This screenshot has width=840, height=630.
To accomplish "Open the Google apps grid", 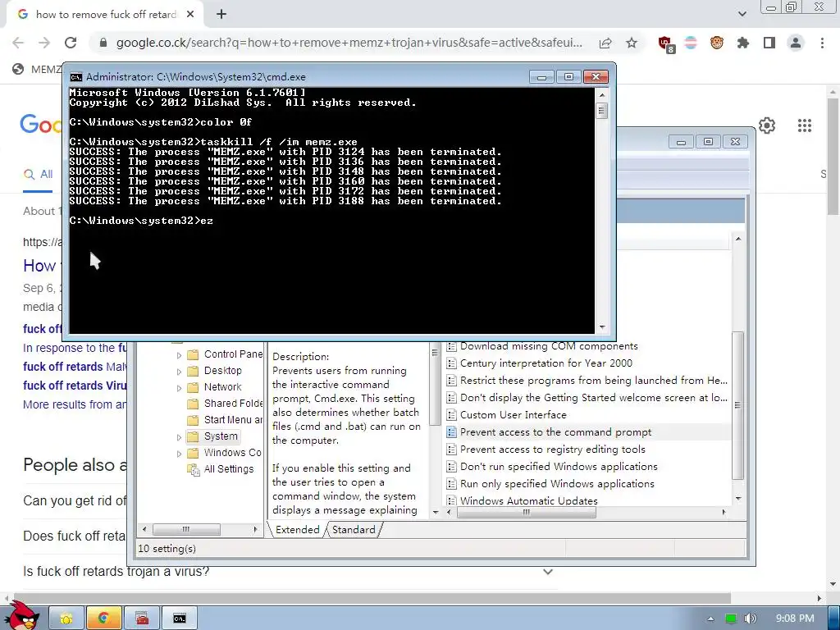I will [x=805, y=126].
